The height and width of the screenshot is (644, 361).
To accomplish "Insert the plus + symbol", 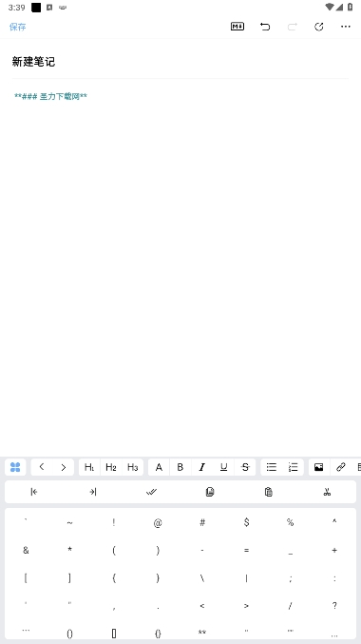I will [x=334, y=551].
